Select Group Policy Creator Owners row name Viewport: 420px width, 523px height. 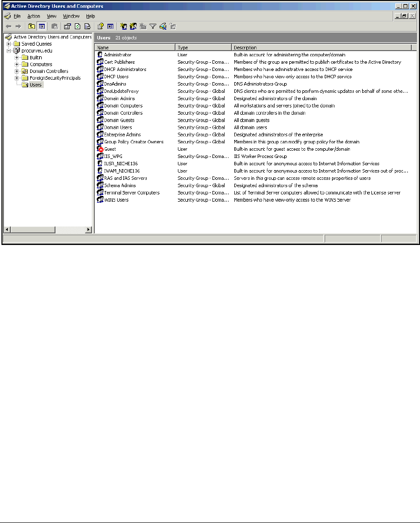[134, 142]
